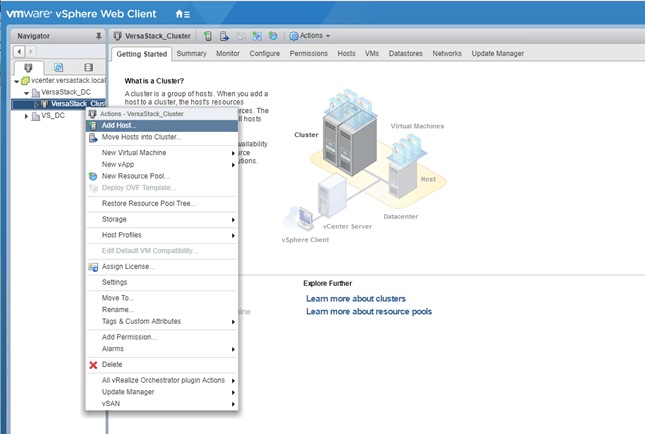Viewport: 645px width, 434px height.
Task: Click the Assign License menu icon
Action: pos(93,267)
